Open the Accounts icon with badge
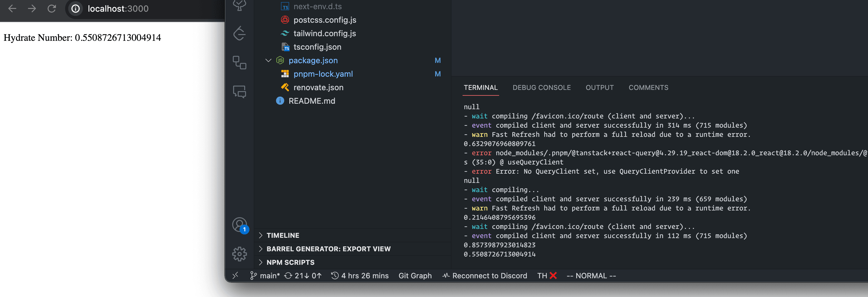 click(x=240, y=225)
